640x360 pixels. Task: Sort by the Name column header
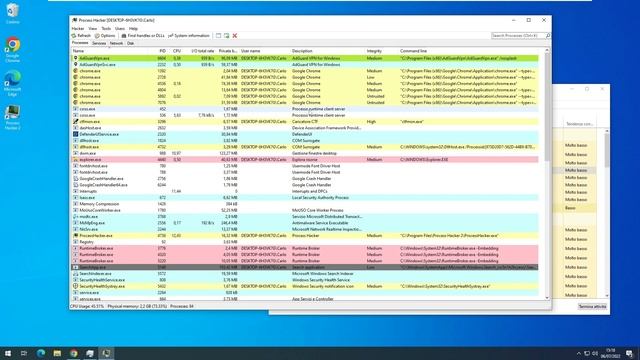(78, 51)
